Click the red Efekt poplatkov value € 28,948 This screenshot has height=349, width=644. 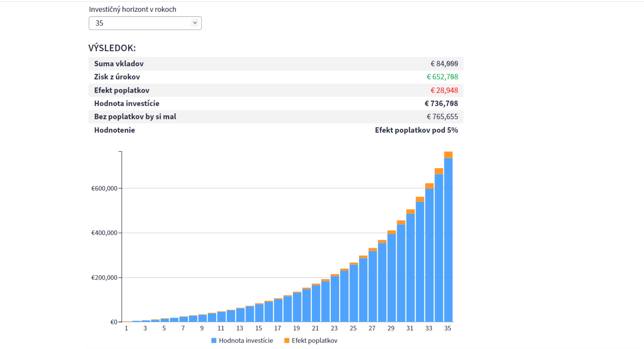(444, 90)
